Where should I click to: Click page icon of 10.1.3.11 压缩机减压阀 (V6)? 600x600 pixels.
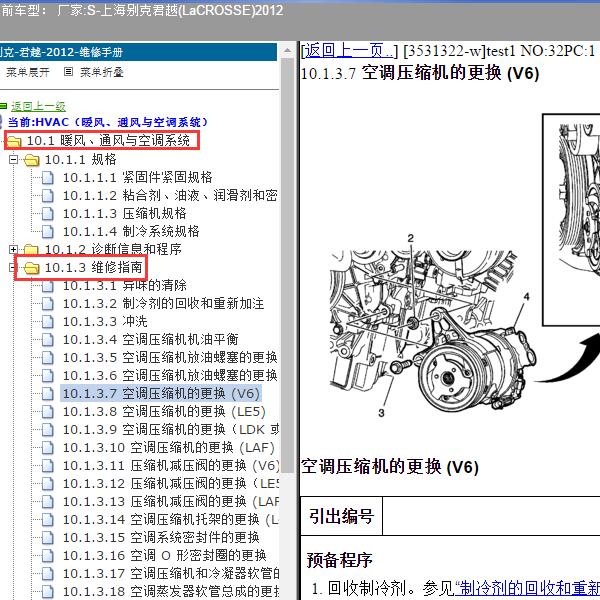(47, 466)
